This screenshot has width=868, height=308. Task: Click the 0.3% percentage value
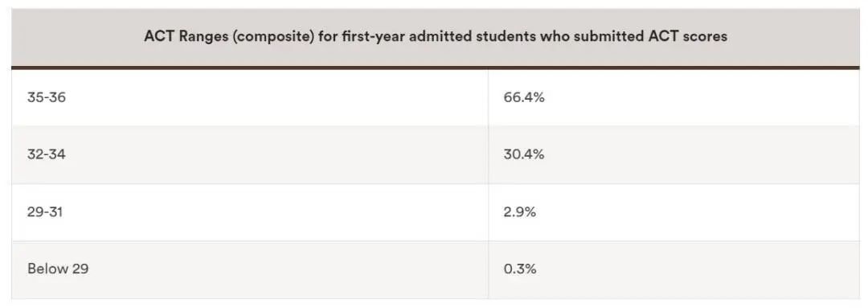point(520,269)
